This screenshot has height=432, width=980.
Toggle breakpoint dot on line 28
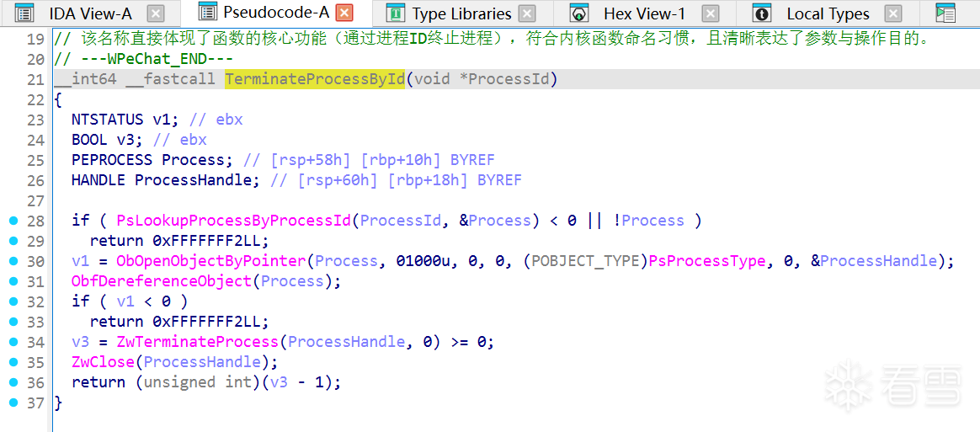[15, 221]
